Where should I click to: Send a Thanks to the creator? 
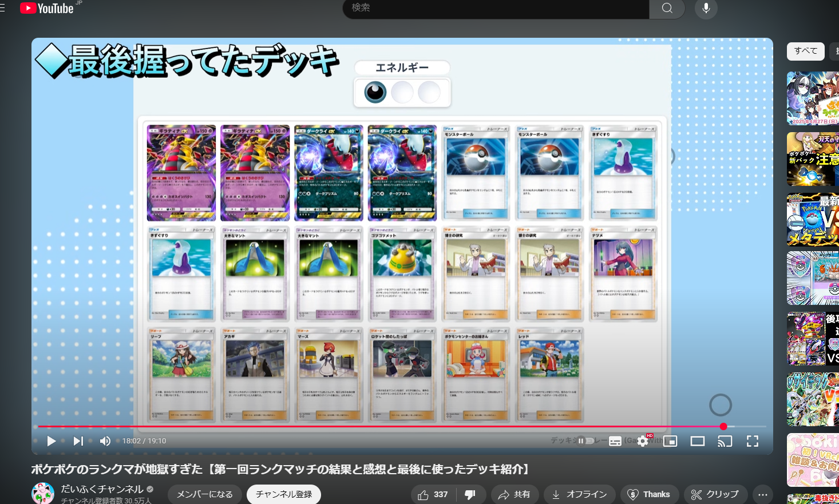[x=649, y=495]
